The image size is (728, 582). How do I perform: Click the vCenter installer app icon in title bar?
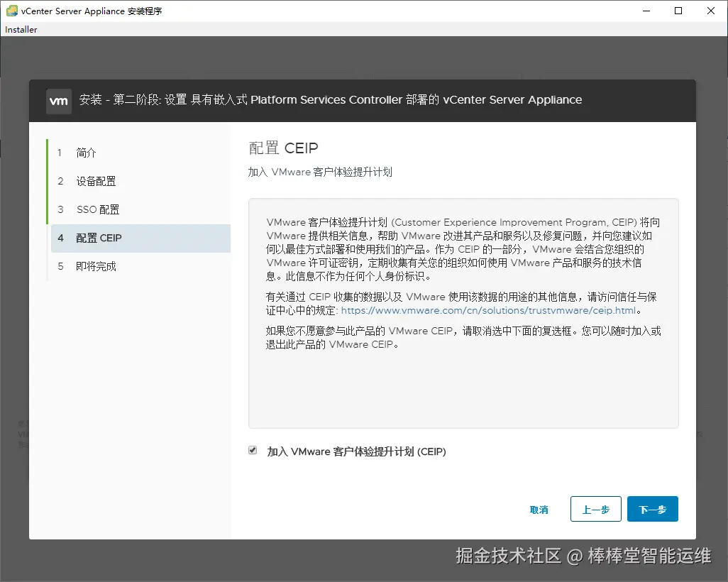click(11, 11)
